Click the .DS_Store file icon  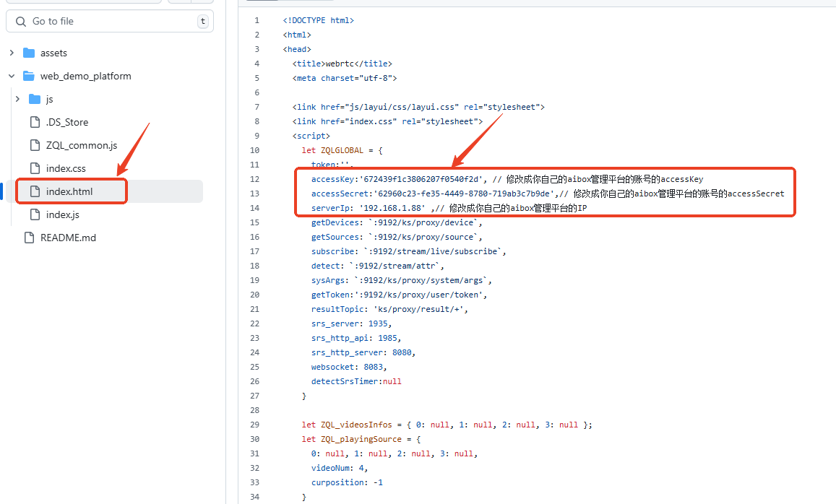coord(35,122)
